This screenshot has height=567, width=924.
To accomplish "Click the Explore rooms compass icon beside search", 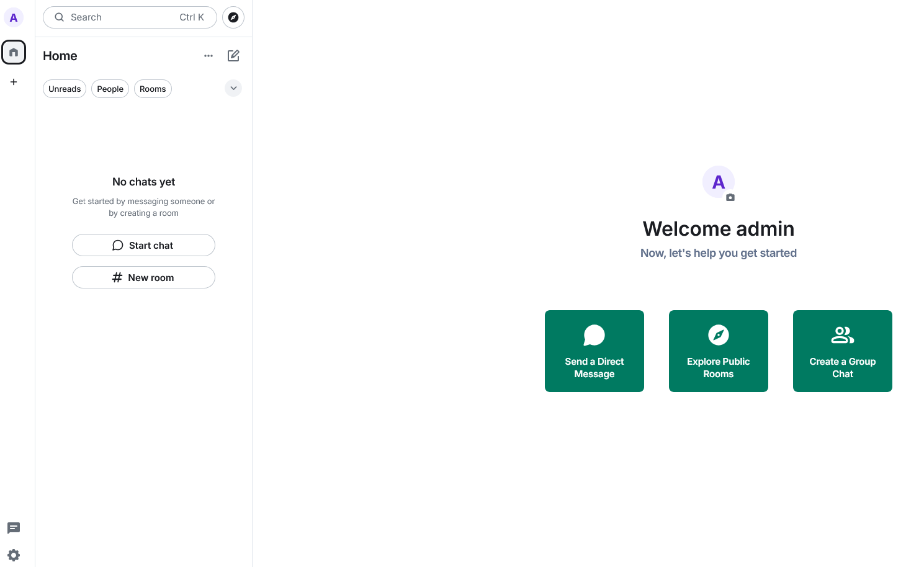I will click(x=233, y=17).
